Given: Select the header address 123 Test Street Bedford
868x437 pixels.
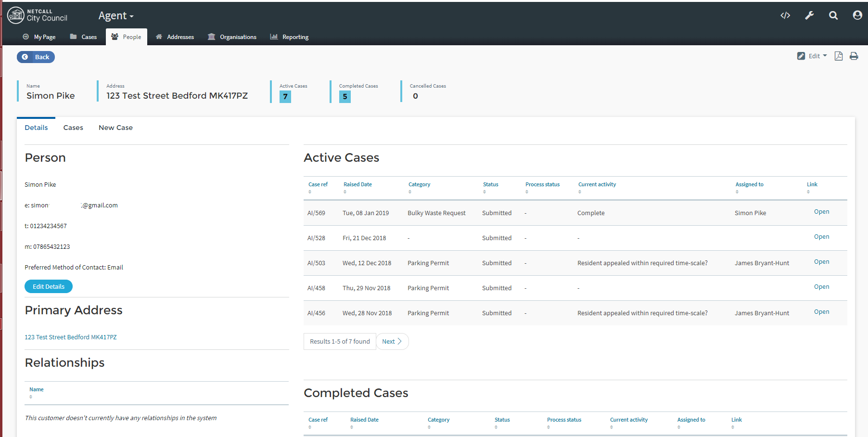Looking at the screenshot, I should pyautogui.click(x=177, y=96).
